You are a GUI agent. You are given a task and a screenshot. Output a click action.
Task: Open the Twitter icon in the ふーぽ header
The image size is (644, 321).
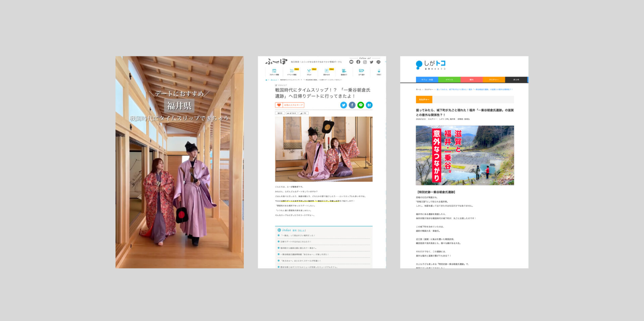click(x=372, y=62)
